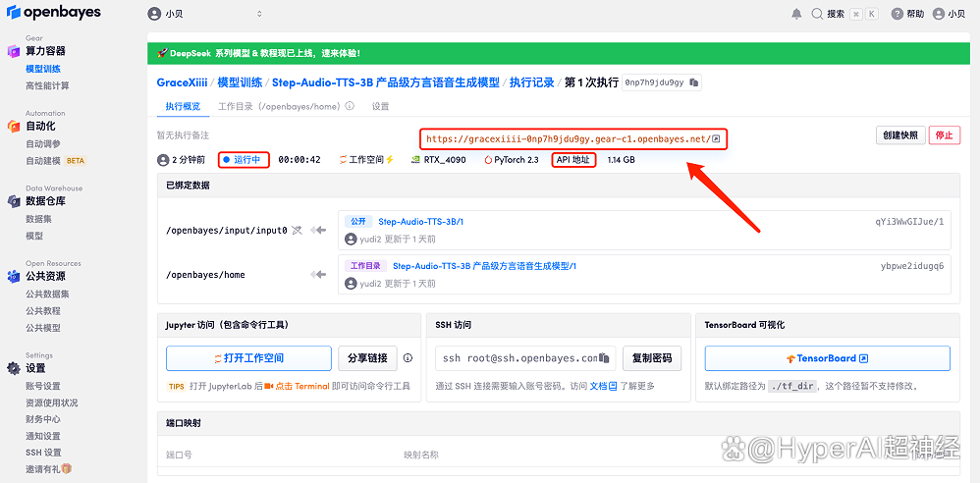This screenshot has height=483, width=980.
Task: Open the 帮助 help icon
Action: point(898,14)
